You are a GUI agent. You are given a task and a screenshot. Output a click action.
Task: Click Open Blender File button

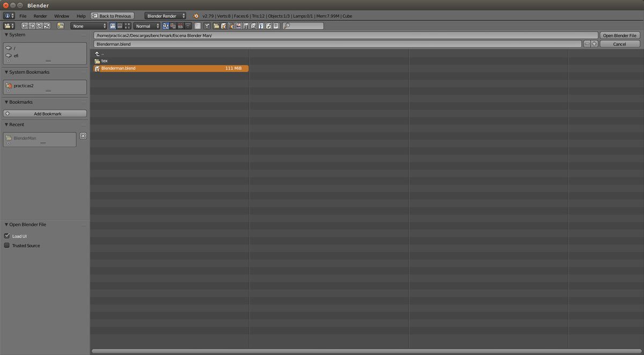tap(619, 35)
